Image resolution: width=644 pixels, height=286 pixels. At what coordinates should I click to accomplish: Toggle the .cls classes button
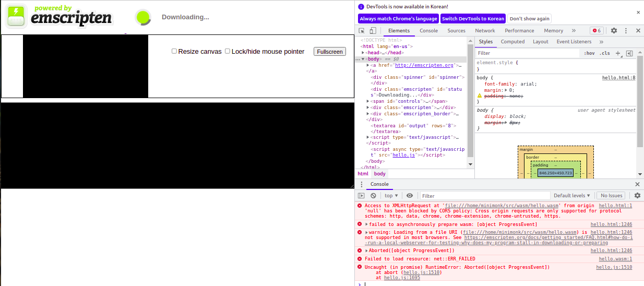(x=604, y=53)
